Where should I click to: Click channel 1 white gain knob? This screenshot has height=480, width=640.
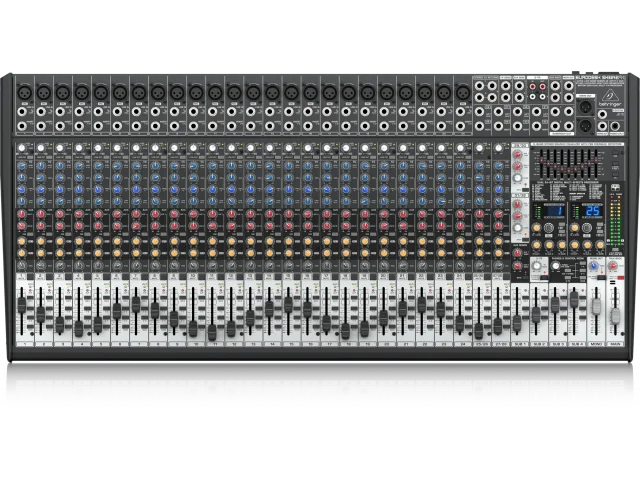pyautogui.click(x=22, y=148)
